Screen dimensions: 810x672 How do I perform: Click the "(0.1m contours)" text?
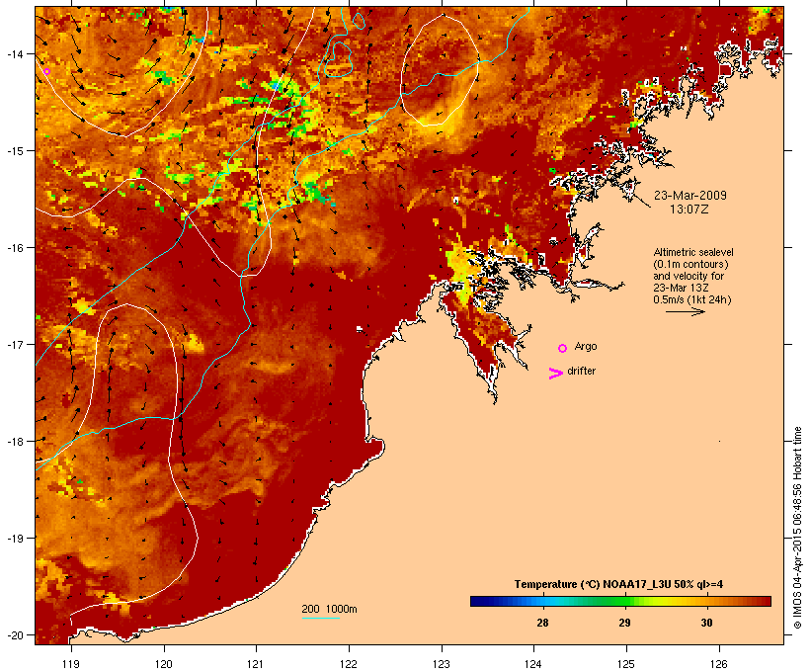click(690, 264)
